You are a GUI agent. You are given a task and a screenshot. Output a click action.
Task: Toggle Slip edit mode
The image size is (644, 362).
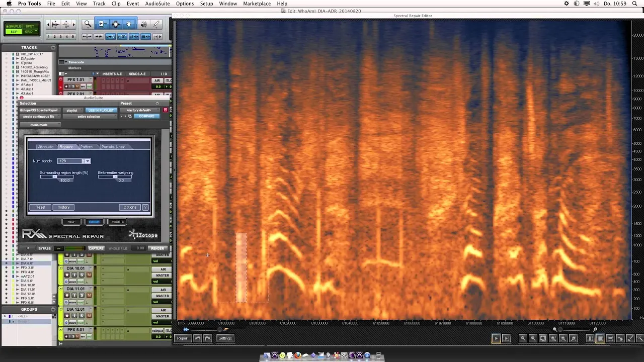(14, 32)
